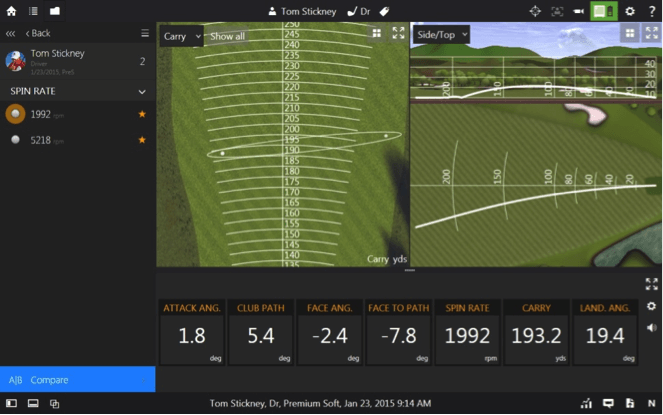
Task: Maximize the Side/Top view panel
Action: tap(651, 33)
